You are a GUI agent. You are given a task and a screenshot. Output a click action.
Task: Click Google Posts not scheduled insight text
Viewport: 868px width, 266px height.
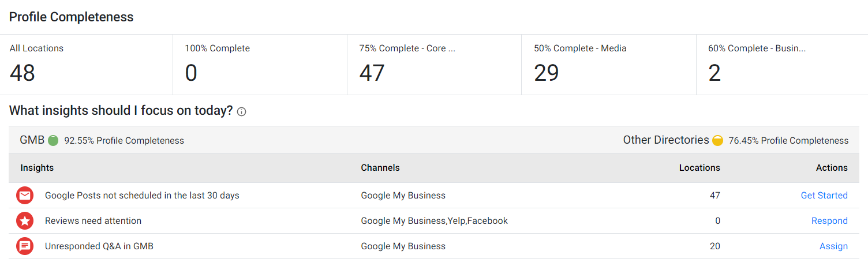coord(142,196)
